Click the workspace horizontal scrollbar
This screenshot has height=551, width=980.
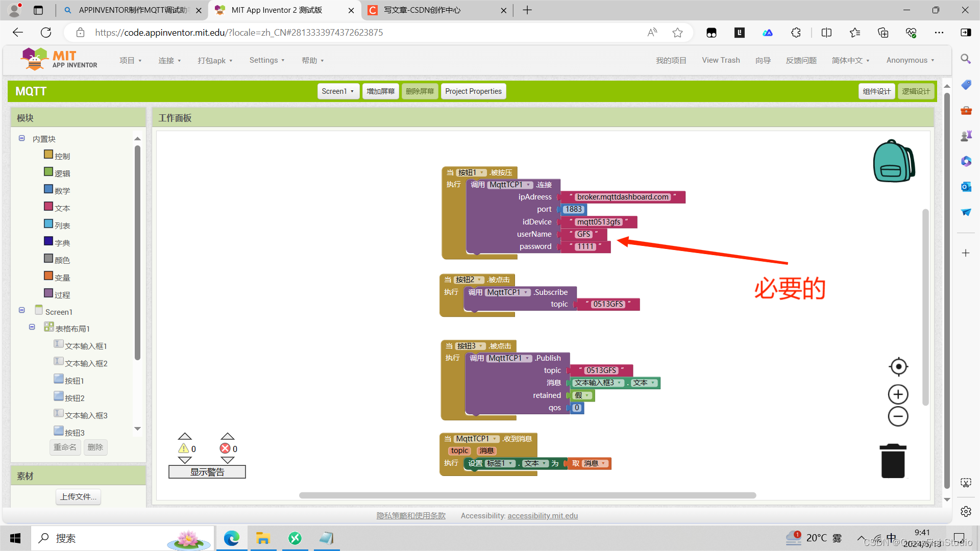click(527, 495)
